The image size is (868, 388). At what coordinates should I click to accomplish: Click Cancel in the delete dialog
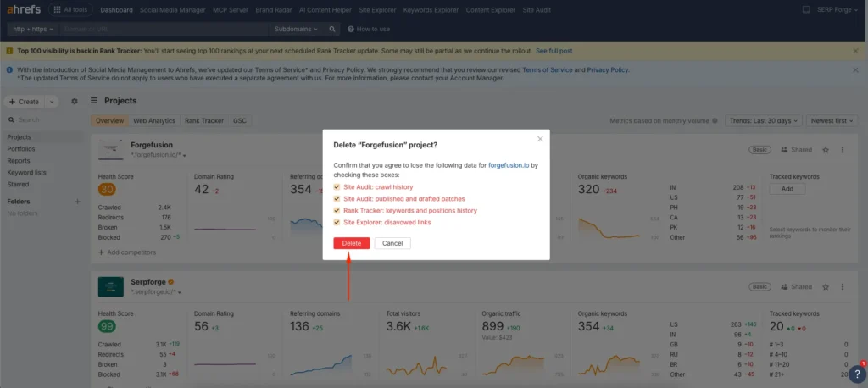[x=392, y=243]
